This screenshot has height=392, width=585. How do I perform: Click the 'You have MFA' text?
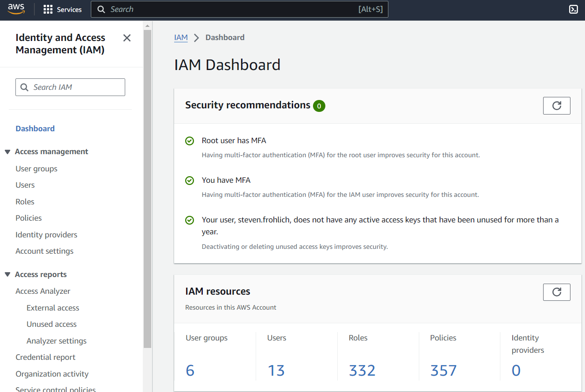(226, 180)
